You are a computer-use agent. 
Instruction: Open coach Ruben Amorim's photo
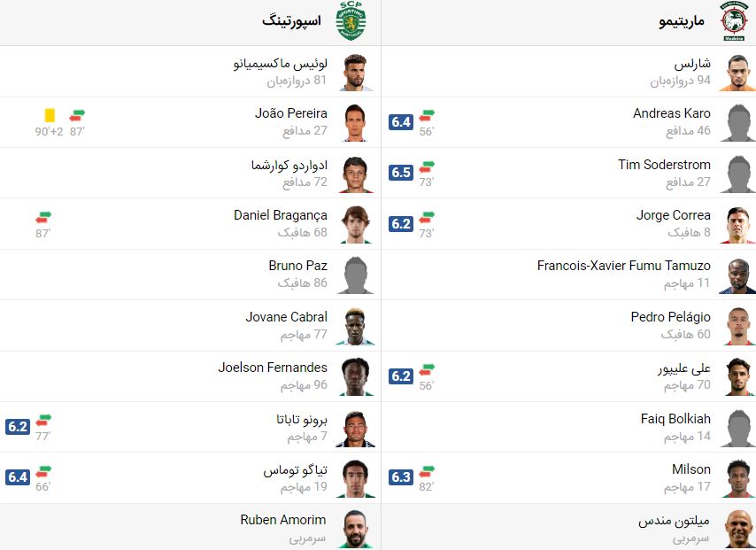356,529
